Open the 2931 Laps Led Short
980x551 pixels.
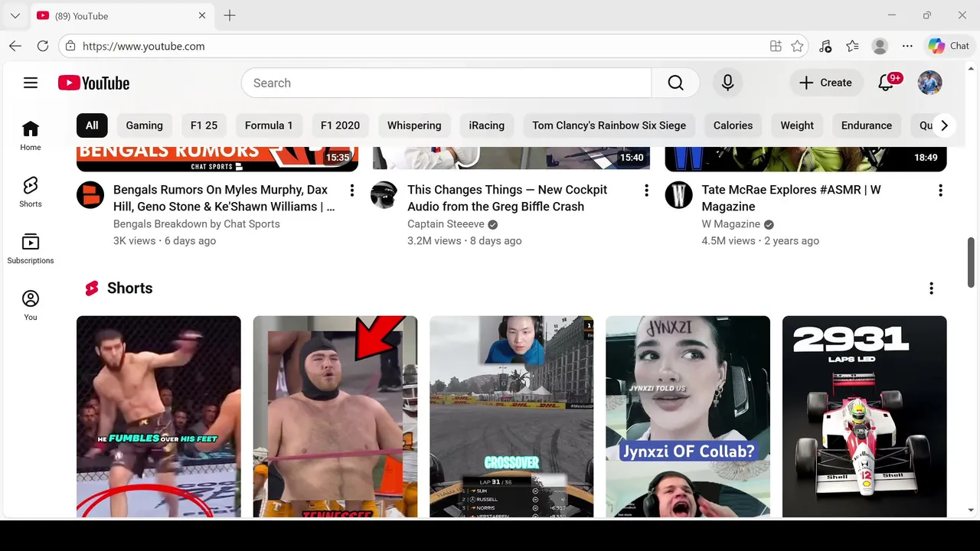click(864, 416)
